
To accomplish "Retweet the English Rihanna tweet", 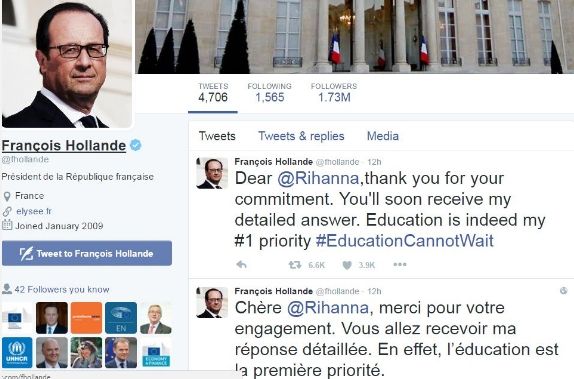I will point(295,264).
